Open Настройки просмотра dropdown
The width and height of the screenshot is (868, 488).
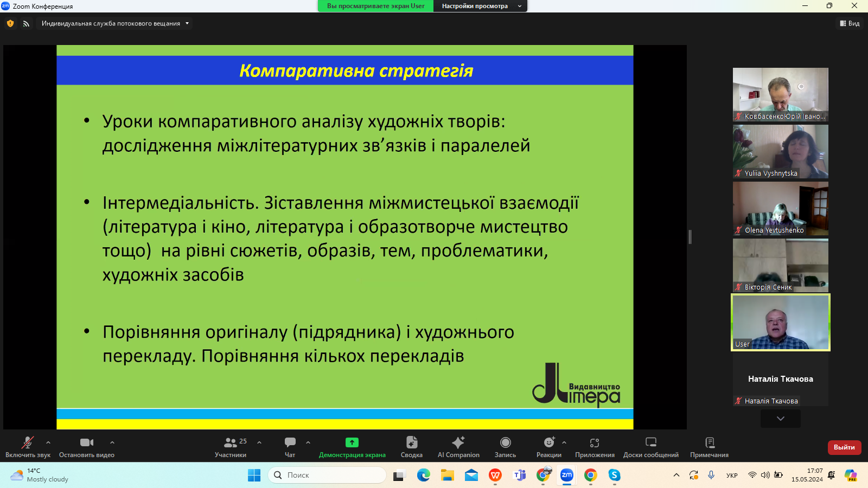click(480, 6)
